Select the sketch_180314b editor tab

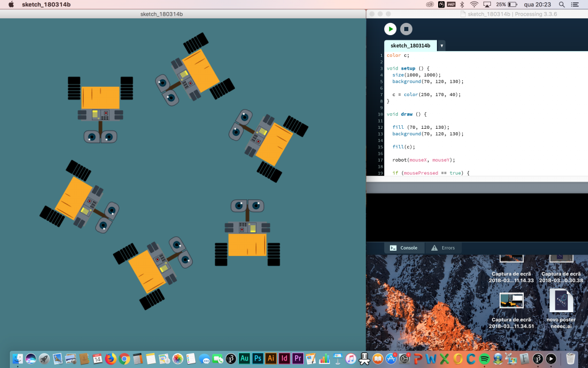pos(410,45)
